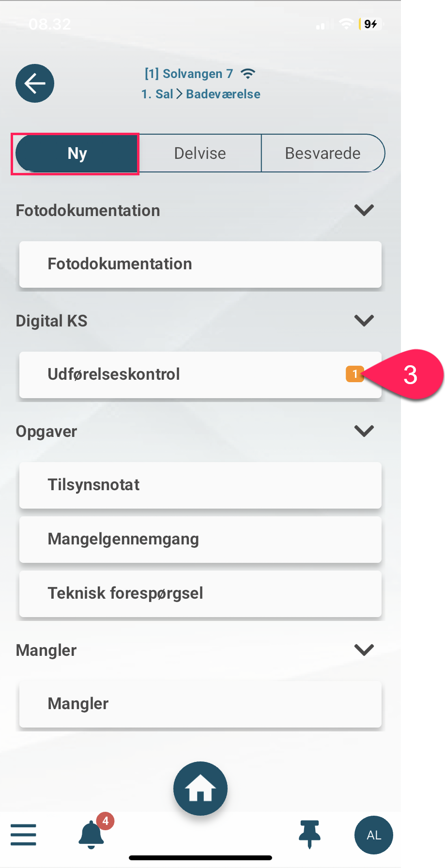Open Udførelseskontrol item
Image resolution: width=445 pixels, height=868 pixels.
200,375
